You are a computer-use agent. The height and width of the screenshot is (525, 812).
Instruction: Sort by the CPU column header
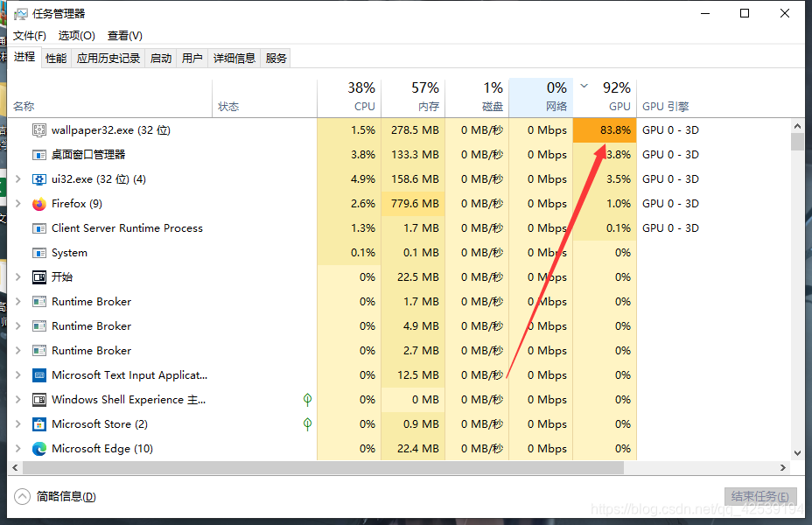coord(349,97)
